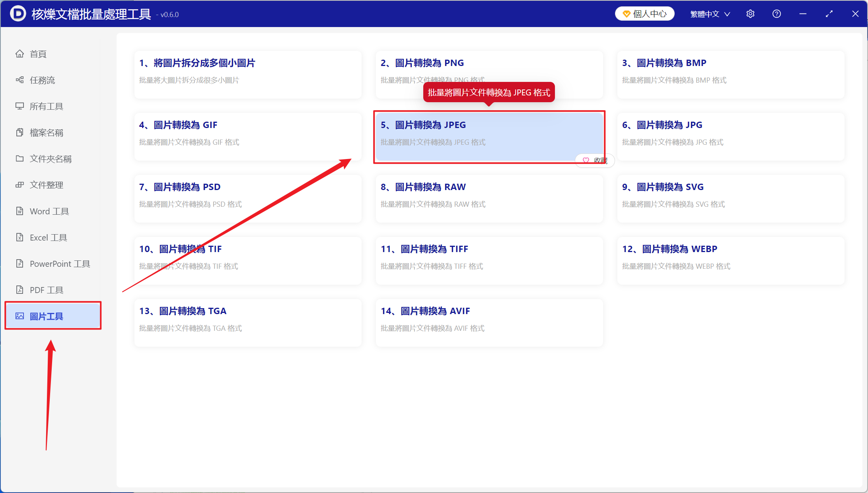
Task: Close the application window
Action: click(x=855, y=14)
